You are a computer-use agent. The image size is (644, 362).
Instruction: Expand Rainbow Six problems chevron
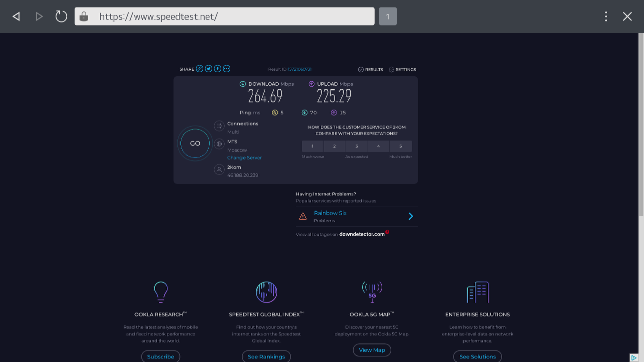click(411, 216)
